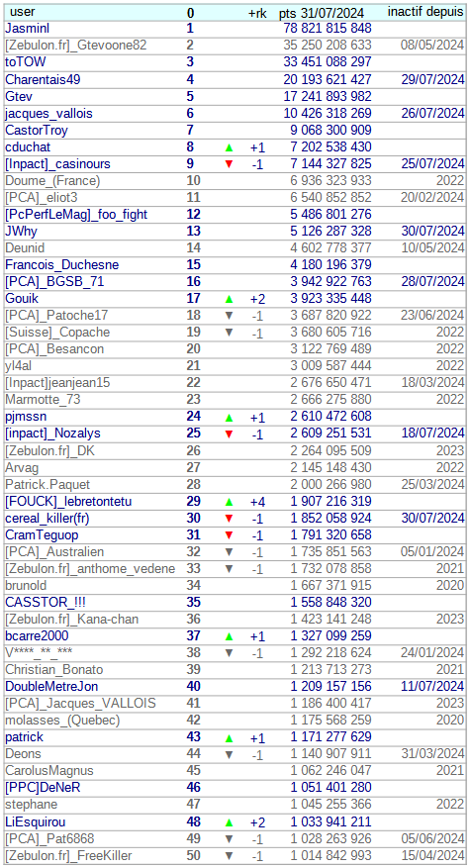Image resolution: width=470 pixels, height=868 pixels.
Task: Select user [Zebulon.fr]_Kana-chan
Action: point(71,620)
